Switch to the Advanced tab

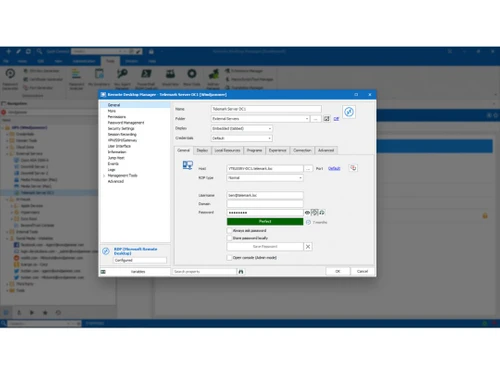click(x=326, y=150)
